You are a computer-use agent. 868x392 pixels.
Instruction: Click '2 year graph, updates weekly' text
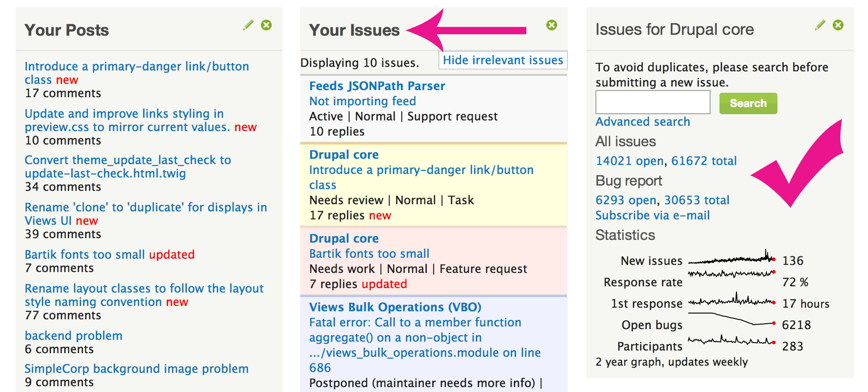(671, 362)
